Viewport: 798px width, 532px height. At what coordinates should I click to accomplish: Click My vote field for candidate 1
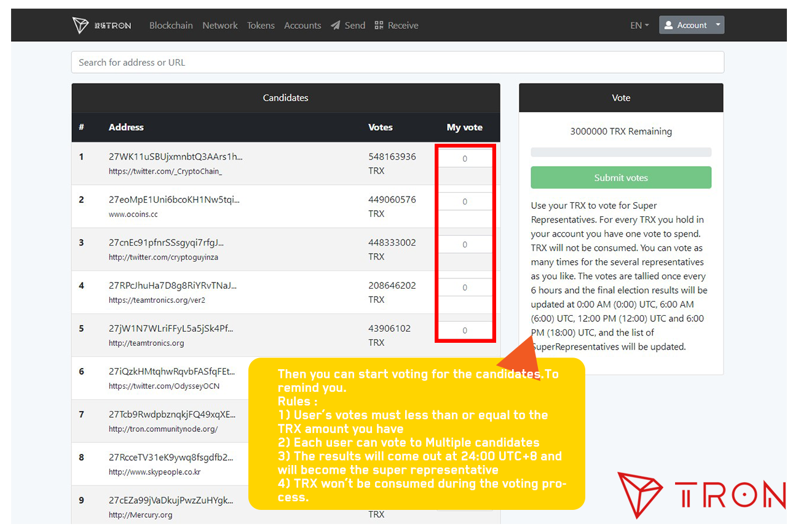(x=465, y=158)
